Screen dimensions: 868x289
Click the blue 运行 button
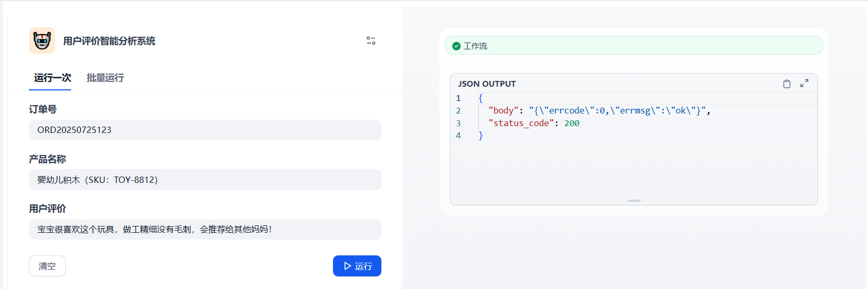coord(357,266)
